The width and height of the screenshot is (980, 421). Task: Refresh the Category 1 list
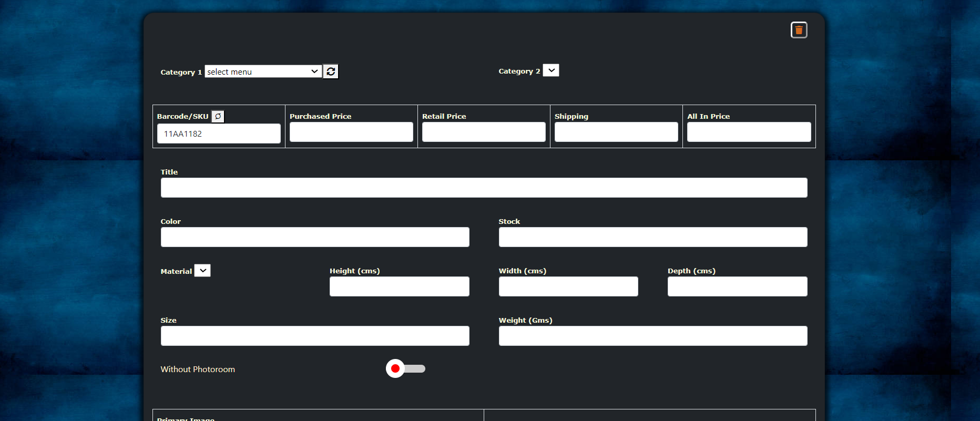(x=331, y=71)
